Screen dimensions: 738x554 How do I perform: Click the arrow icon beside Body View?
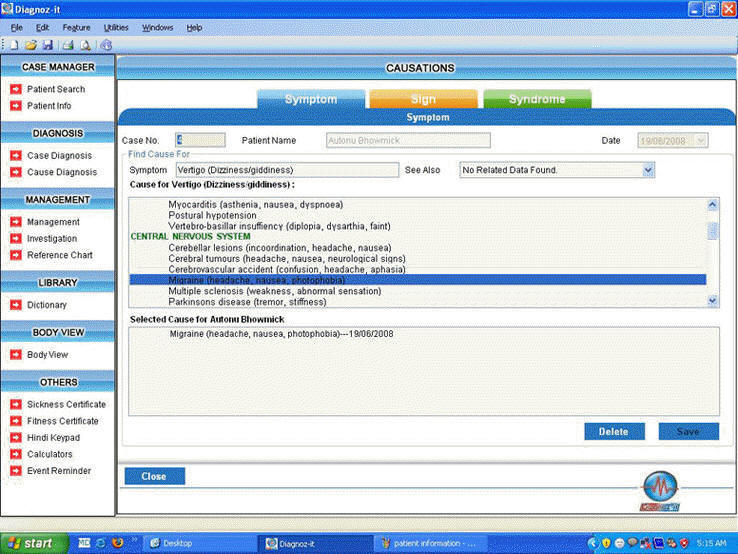pyautogui.click(x=15, y=355)
